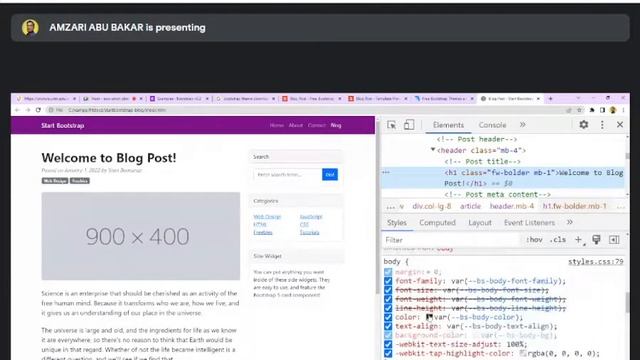Open the Computed tab
640x360 pixels.
(x=437, y=222)
